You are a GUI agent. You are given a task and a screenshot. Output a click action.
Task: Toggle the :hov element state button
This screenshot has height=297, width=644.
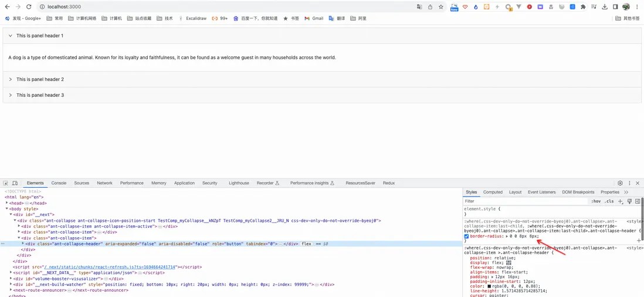(595, 201)
